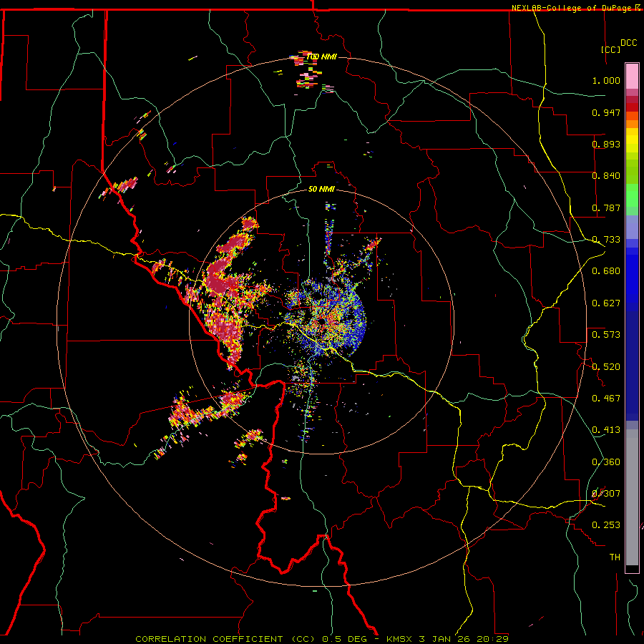The image size is (644, 644).
Task: Select the 0.520 scale value
Action: click(606, 367)
